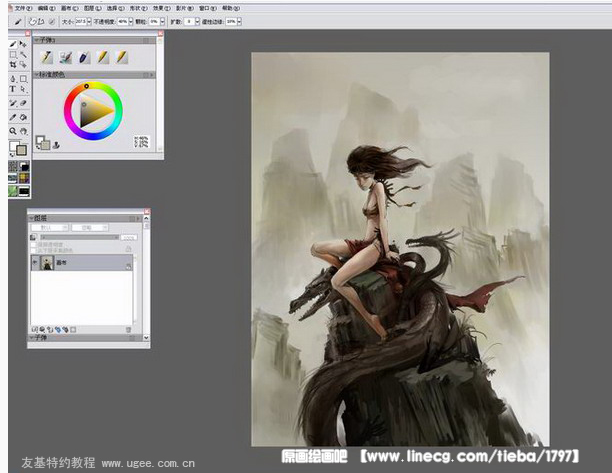Adjust layer opacity slider in layers panel
The width and height of the screenshot is (612, 473).
point(80,237)
